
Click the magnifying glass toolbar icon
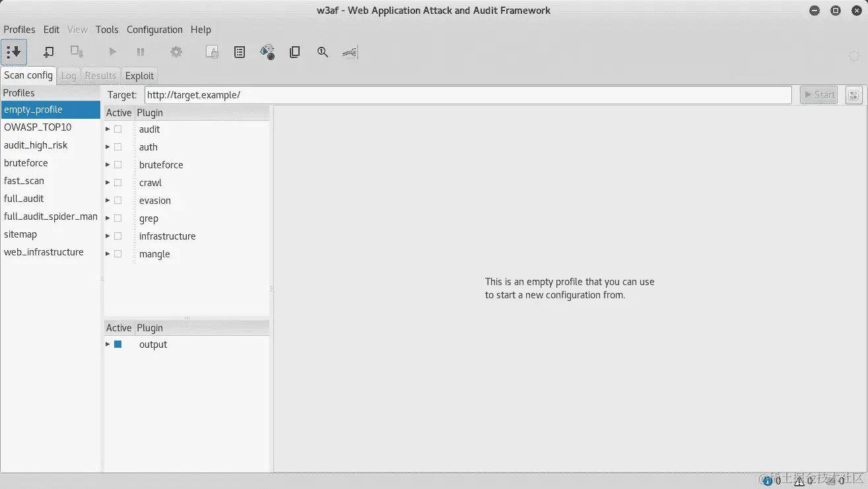[x=323, y=52]
